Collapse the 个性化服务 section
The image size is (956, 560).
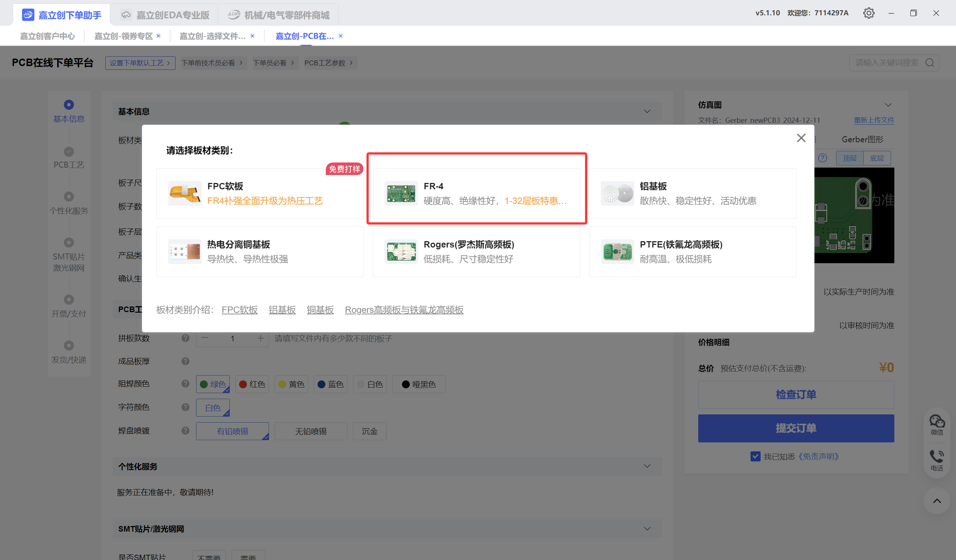coord(647,466)
